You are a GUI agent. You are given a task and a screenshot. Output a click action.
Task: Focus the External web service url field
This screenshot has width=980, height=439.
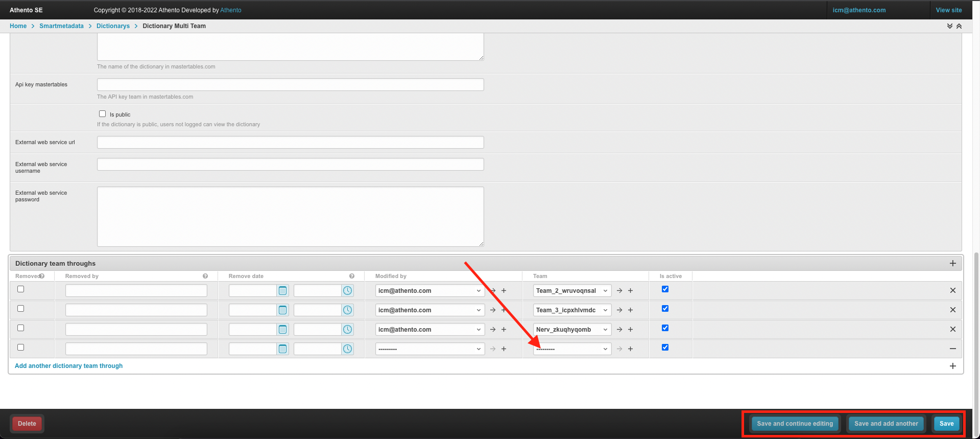tap(291, 143)
